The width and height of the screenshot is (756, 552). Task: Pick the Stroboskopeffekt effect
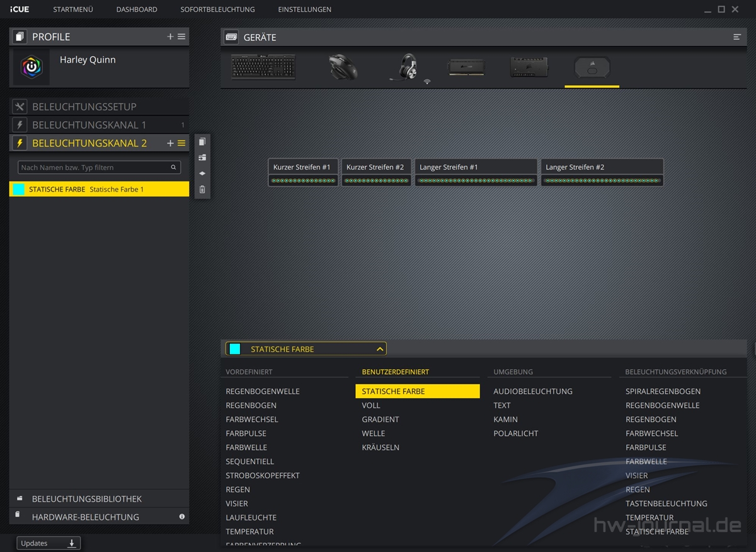[263, 475]
